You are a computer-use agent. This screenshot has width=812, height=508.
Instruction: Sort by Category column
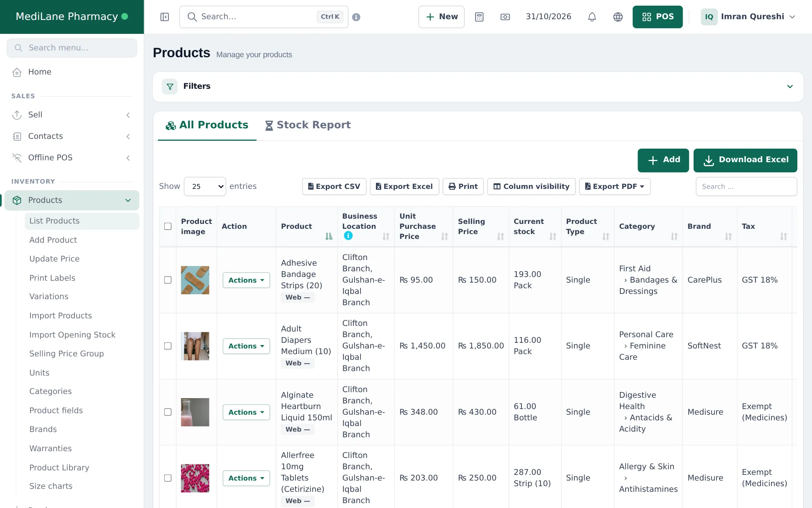coord(674,236)
